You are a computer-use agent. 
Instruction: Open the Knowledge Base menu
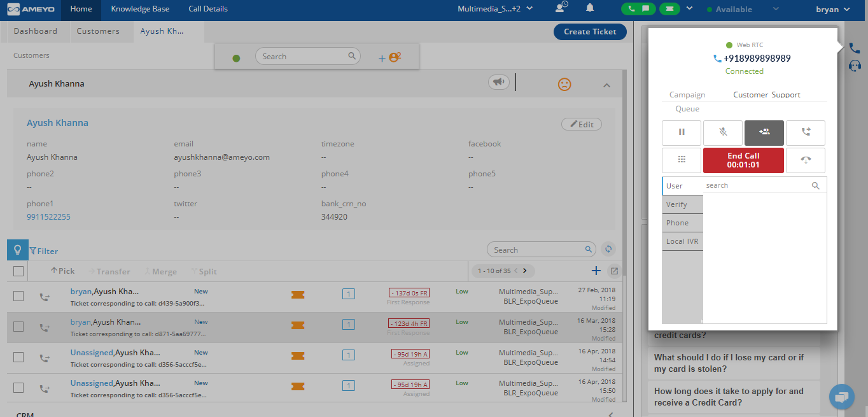(x=140, y=9)
